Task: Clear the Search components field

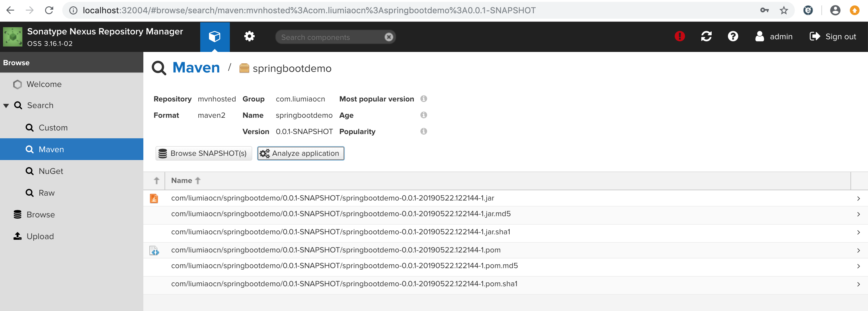Action: (389, 37)
